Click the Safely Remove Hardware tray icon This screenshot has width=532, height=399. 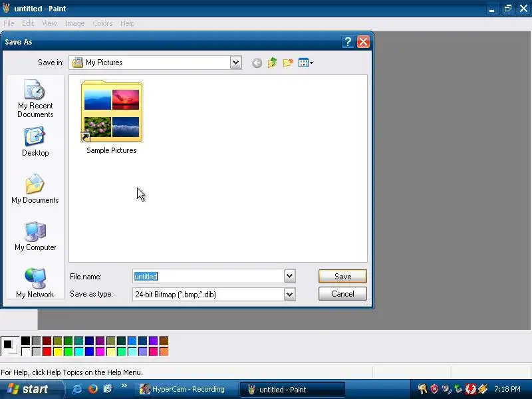[x=458, y=389]
